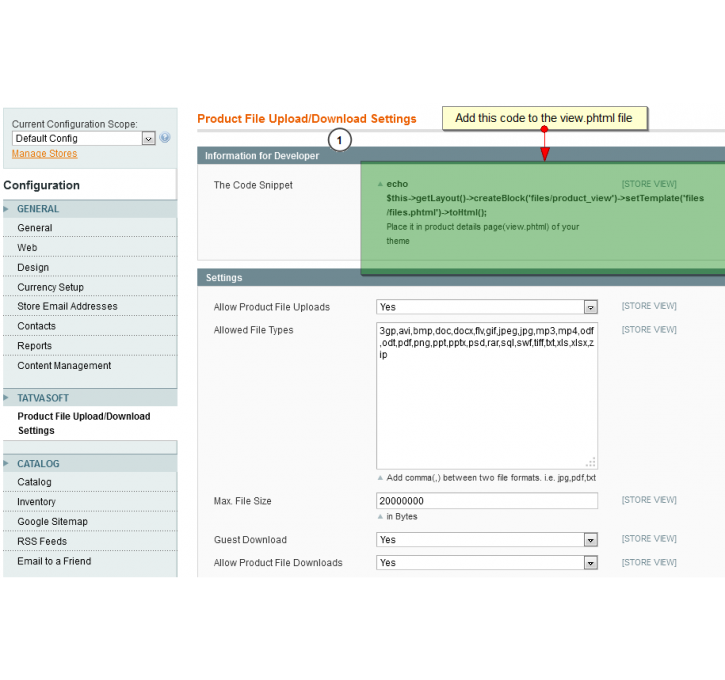Open the Guest Download dropdown
This screenshot has width=725, height=680.
click(x=487, y=539)
